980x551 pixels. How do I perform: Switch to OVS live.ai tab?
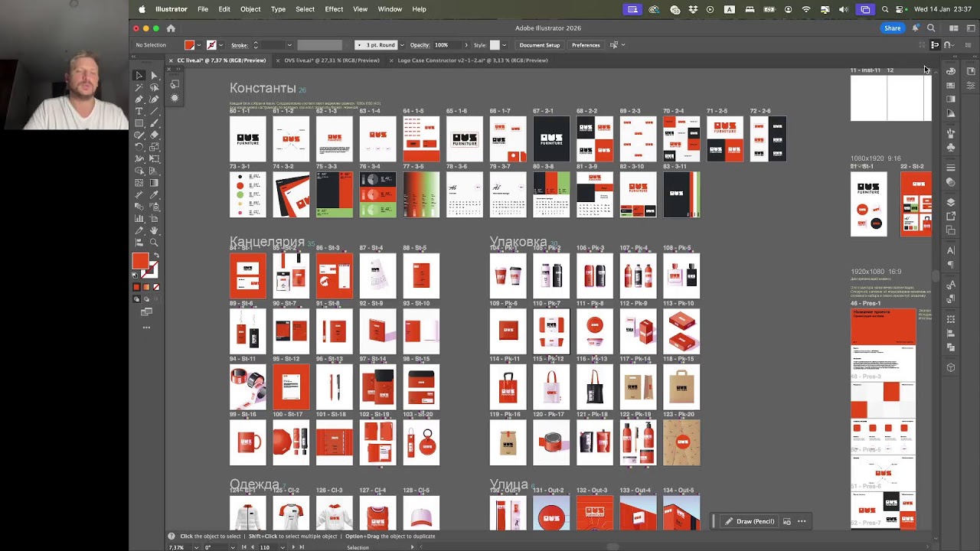click(x=332, y=60)
